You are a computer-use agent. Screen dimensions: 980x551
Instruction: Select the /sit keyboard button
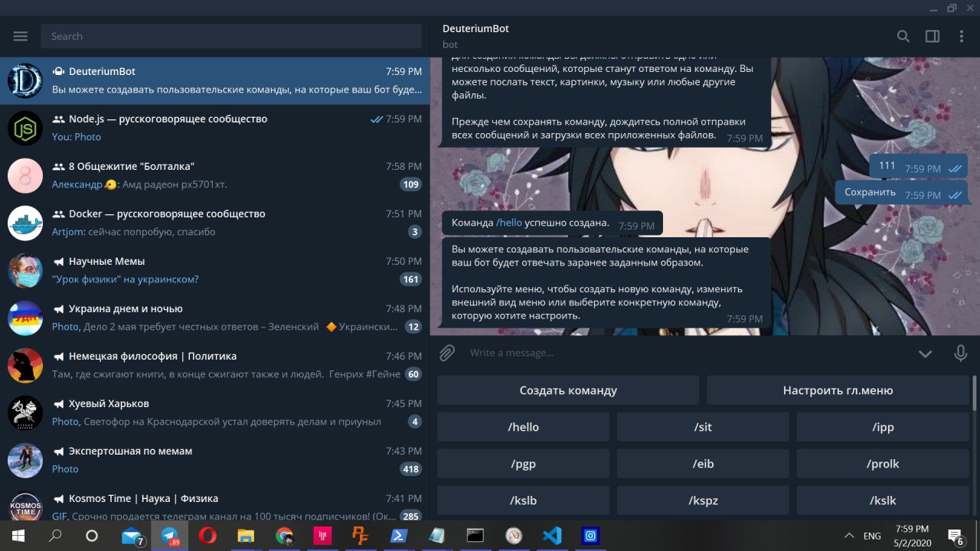coord(703,427)
